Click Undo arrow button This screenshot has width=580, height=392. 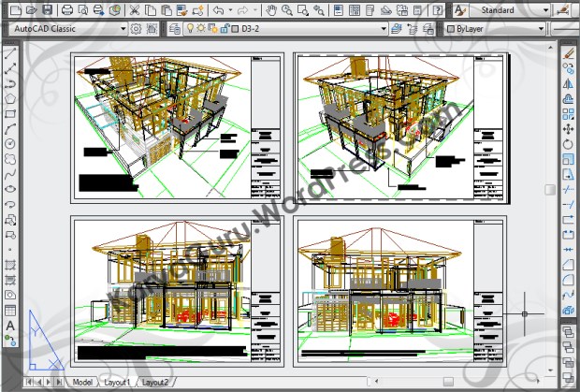pos(219,10)
